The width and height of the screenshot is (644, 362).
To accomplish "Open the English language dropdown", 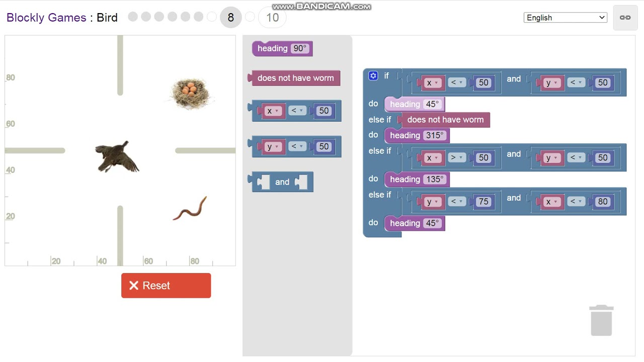I will click(565, 18).
